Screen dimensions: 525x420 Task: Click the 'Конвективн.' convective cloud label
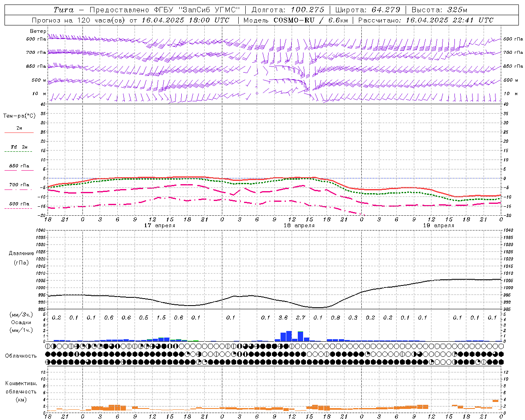21,383
